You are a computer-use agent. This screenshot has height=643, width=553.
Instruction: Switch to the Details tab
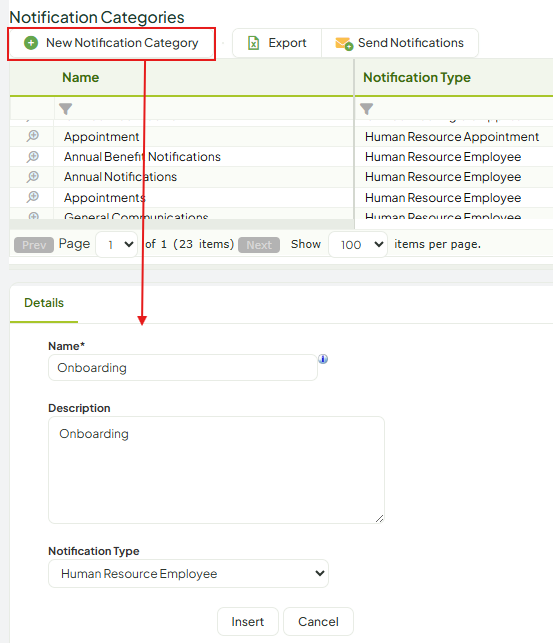pyautogui.click(x=44, y=303)
